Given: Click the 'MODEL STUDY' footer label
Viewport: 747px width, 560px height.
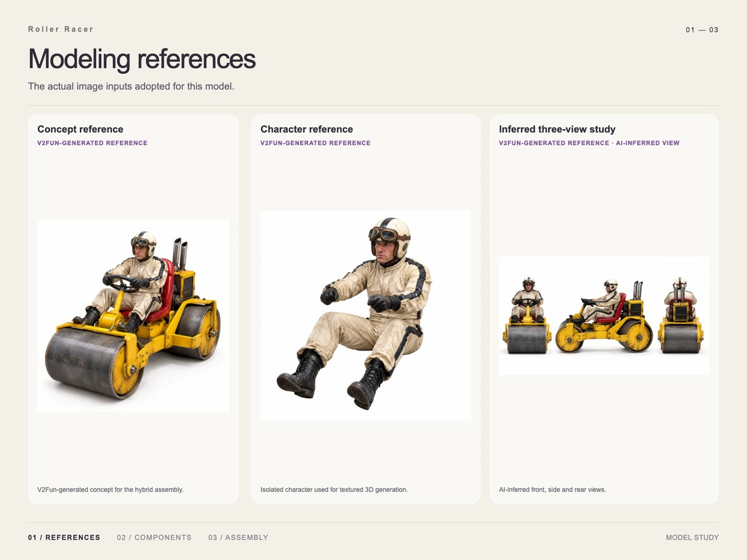Looking at the screenshot, I should pos(692,537).
